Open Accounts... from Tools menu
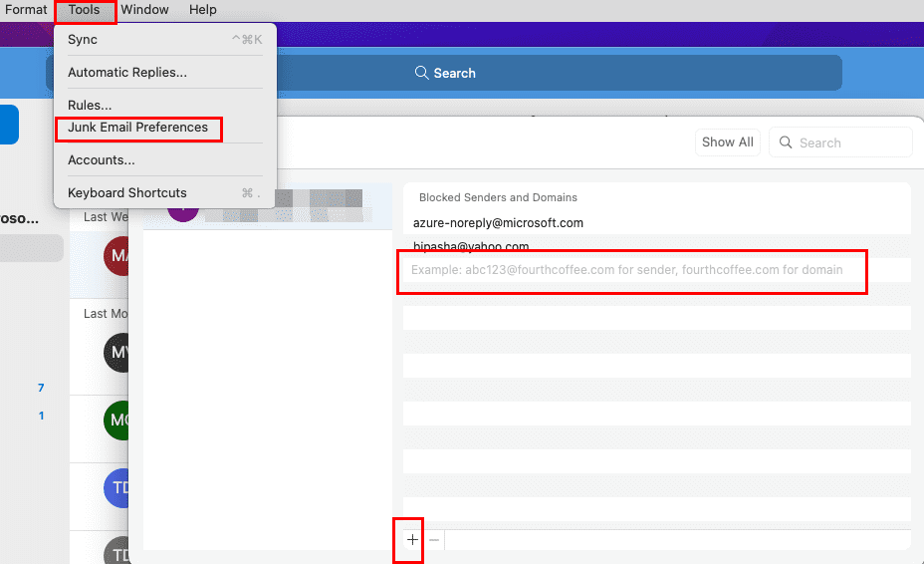 tap(102, 160)
